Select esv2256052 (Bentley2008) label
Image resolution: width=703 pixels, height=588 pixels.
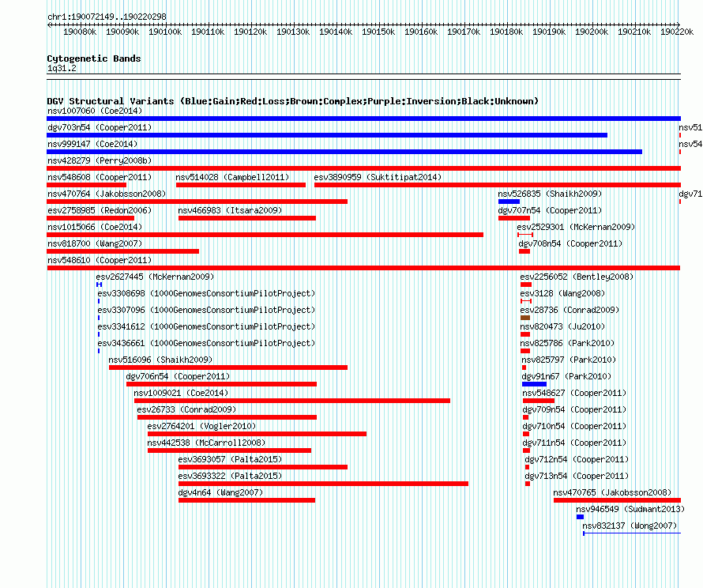point(577,277)
